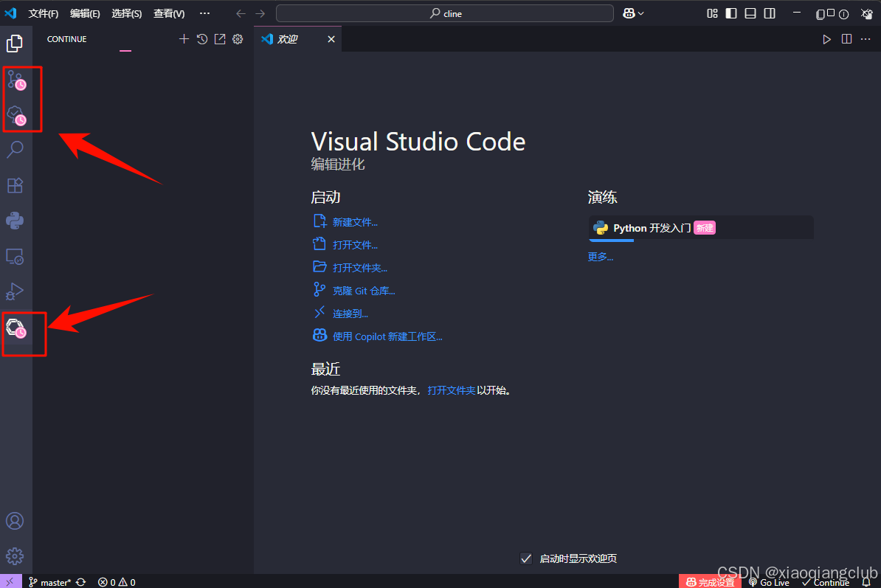Synchronize changes icon in status bar
Viewport: 881px width, 588px height.
[81, 582]
